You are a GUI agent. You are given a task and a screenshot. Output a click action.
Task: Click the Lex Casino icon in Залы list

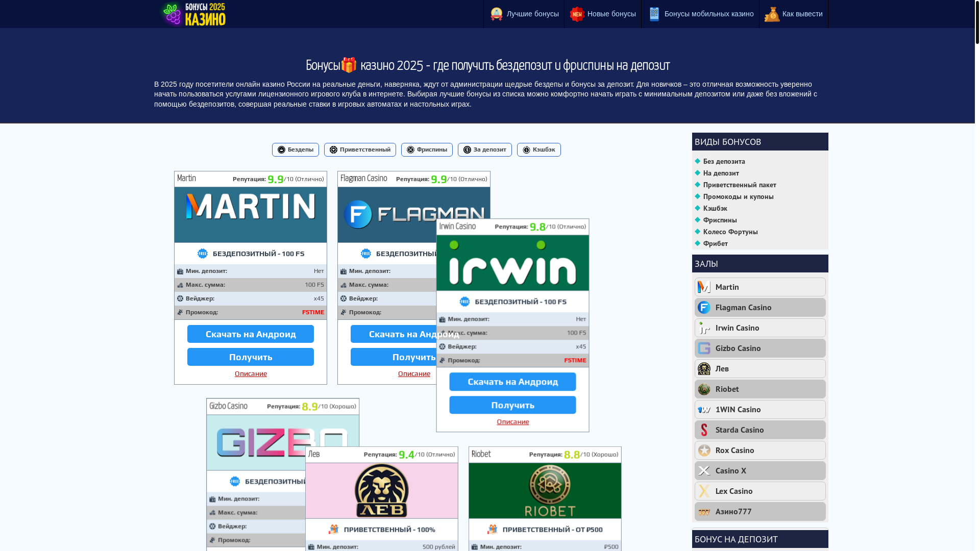(704, 491)
